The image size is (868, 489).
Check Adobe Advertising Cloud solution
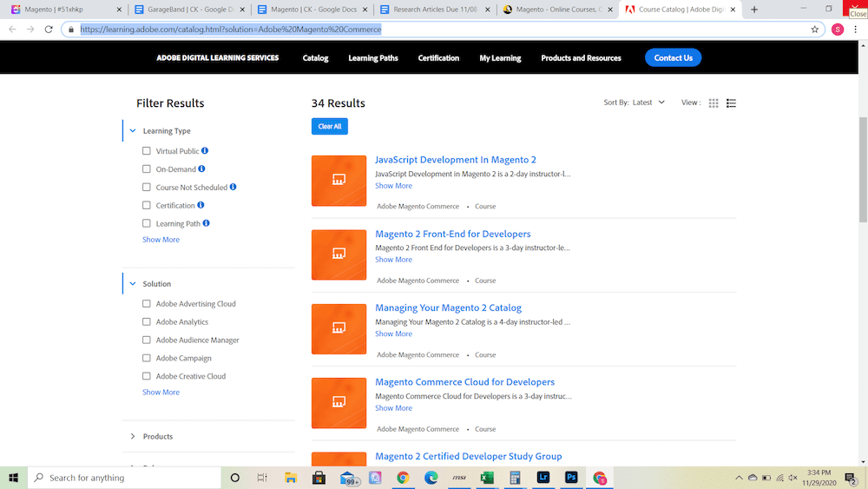pos(146,303)
